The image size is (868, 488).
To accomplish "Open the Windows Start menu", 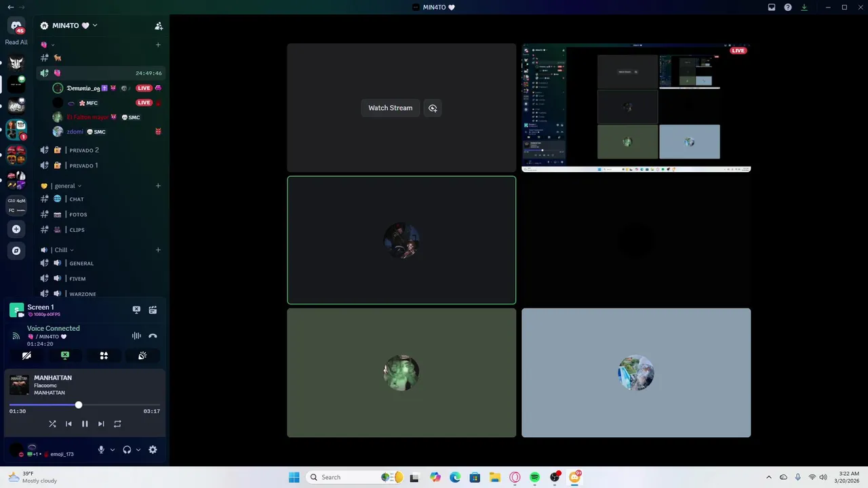I will pyautogui.click(x=294, y=477).
